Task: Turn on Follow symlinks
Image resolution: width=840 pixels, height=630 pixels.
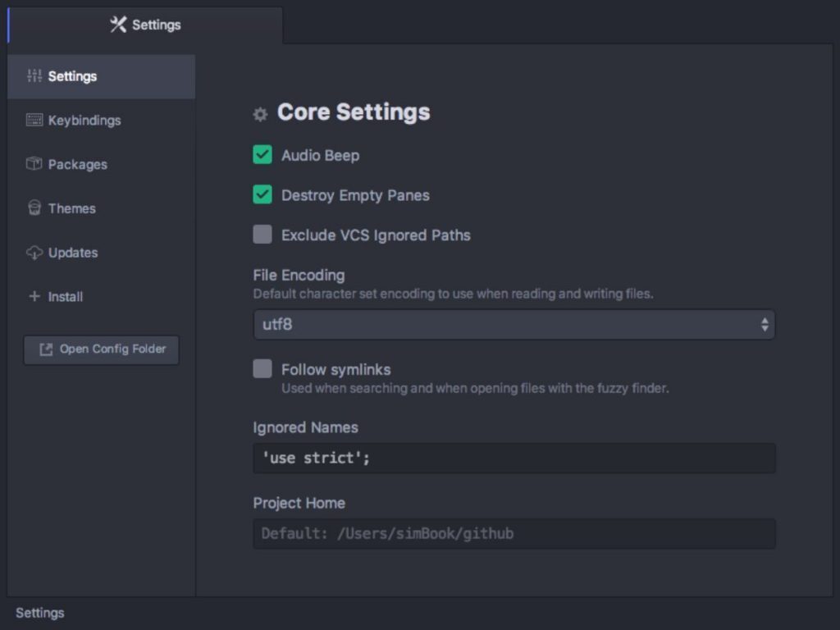Action: click(262, 368)
